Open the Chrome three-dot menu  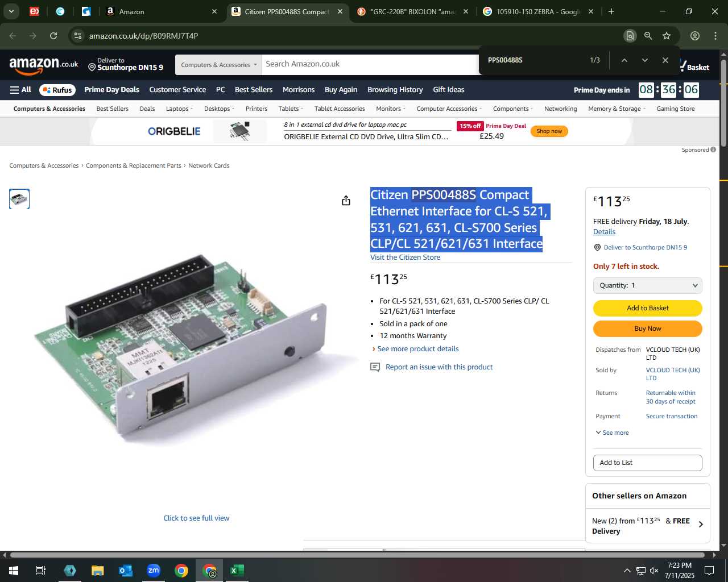click(715, 36)
